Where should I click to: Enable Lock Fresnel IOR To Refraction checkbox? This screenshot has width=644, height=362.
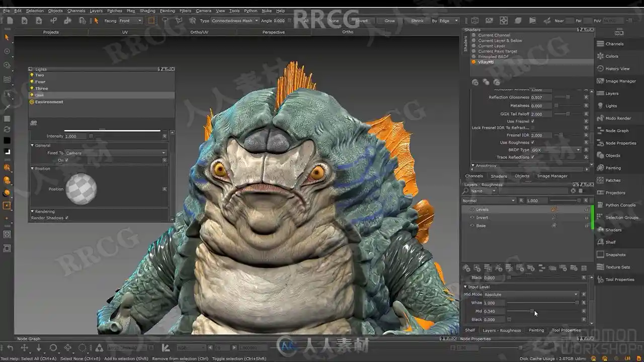click(533, 128)
